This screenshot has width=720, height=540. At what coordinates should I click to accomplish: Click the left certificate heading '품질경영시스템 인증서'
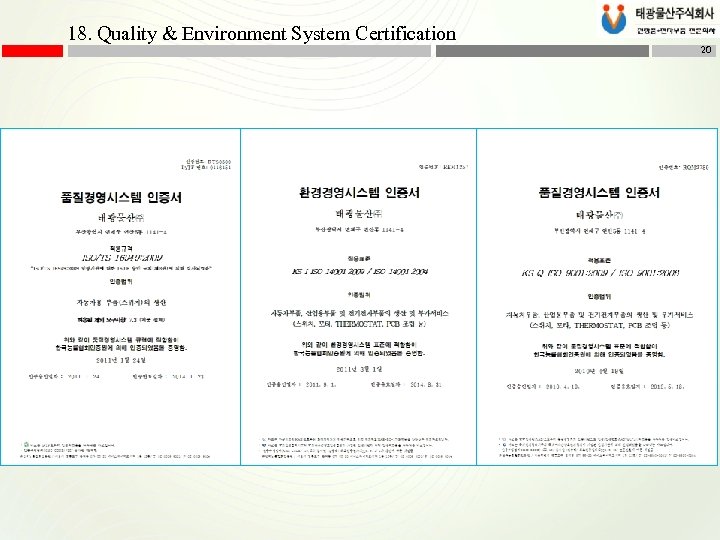121,197
